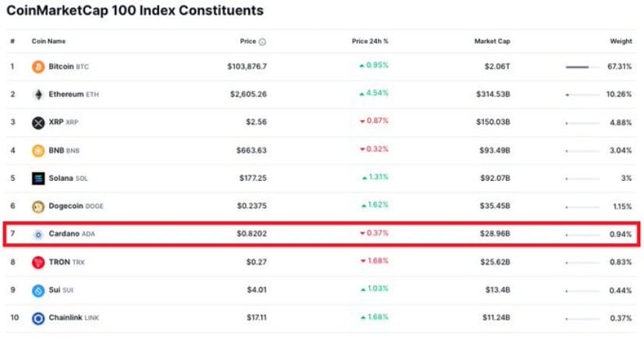Open the Cardano ADA name link
644x340 pixels.
point(72,234)
